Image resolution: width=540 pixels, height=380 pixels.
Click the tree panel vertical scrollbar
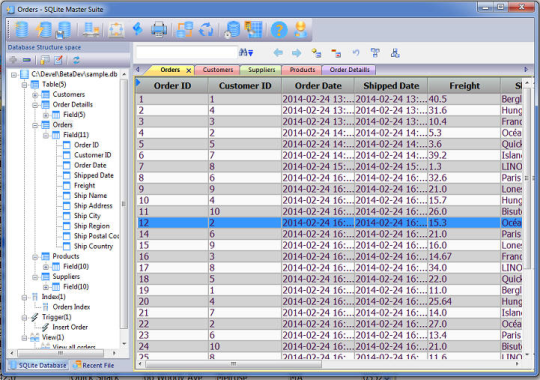(124, 204)
